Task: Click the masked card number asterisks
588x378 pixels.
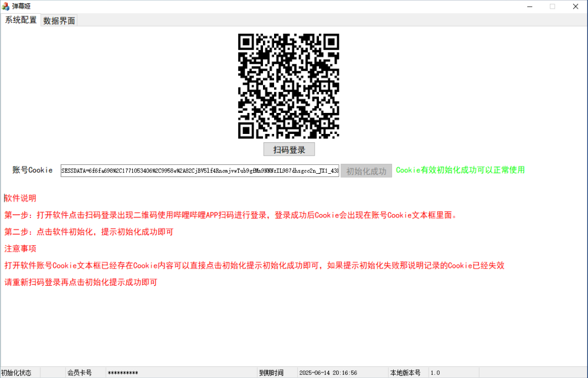Action: (123, 373)
